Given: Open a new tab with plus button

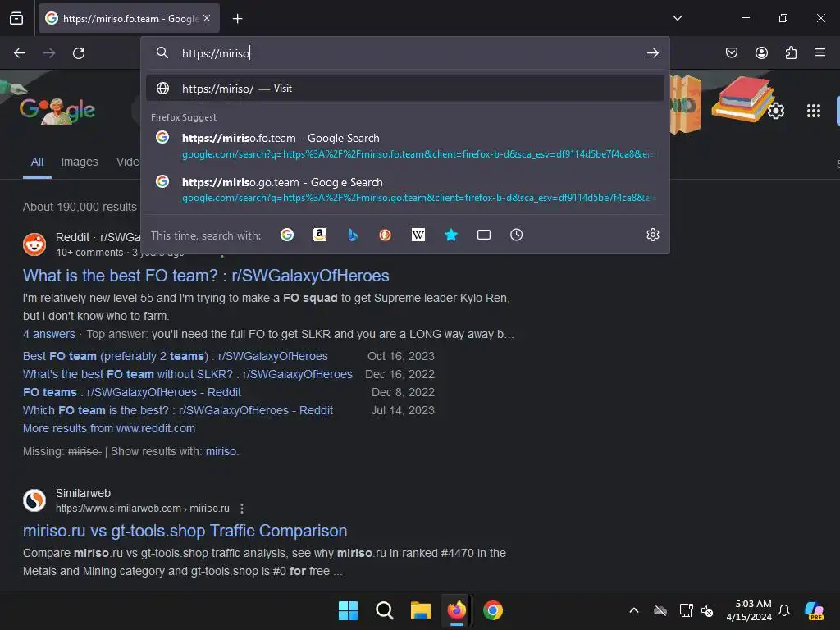Looking at the screenshot, I should [237, 19].
